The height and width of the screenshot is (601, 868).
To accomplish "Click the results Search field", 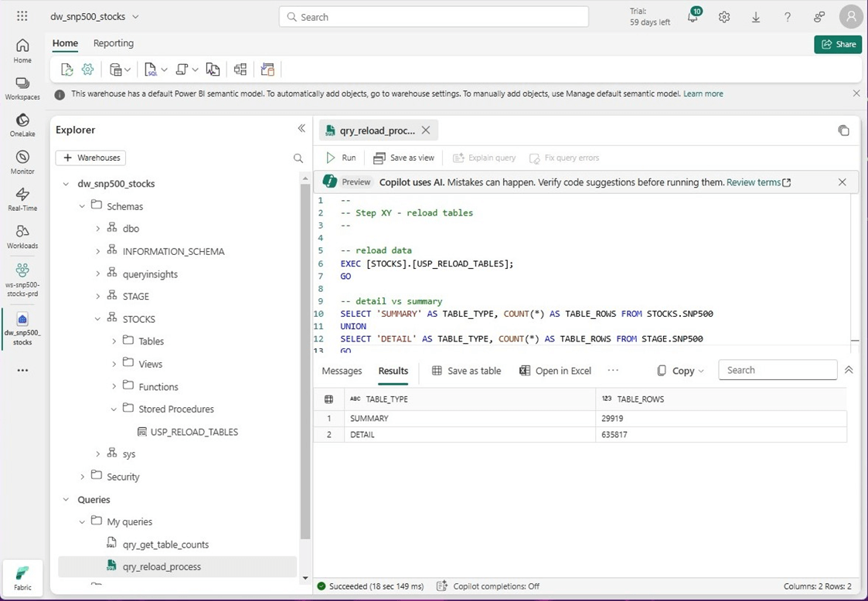I will click(x=778, y=370).
